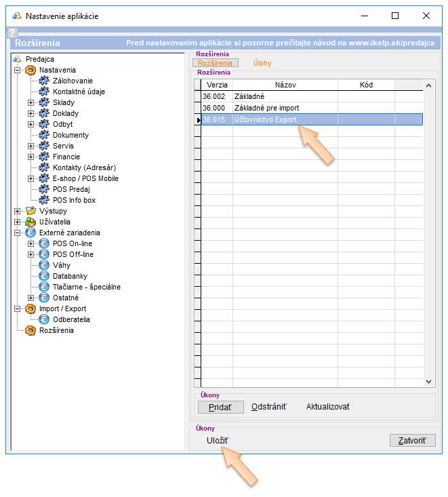Expand the Sklady tree node
This screenshot has height=497, width=448.
pos(31,102)
